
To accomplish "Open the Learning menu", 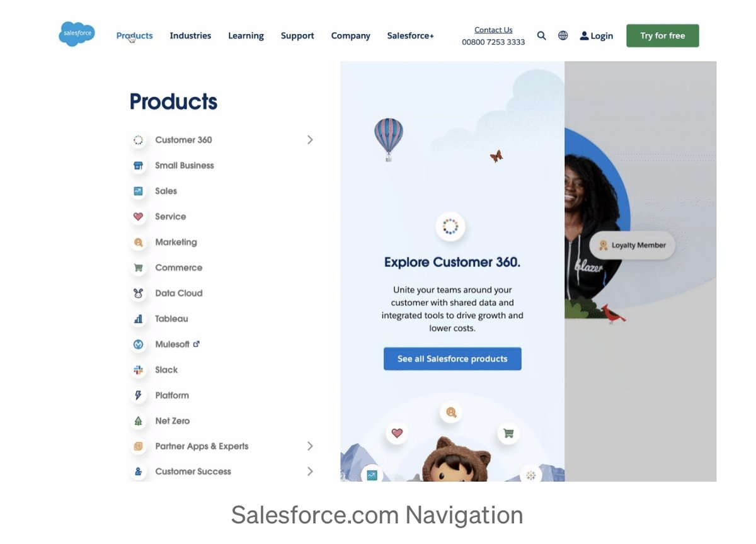I will pyautogui.click(x=246, y=36).
